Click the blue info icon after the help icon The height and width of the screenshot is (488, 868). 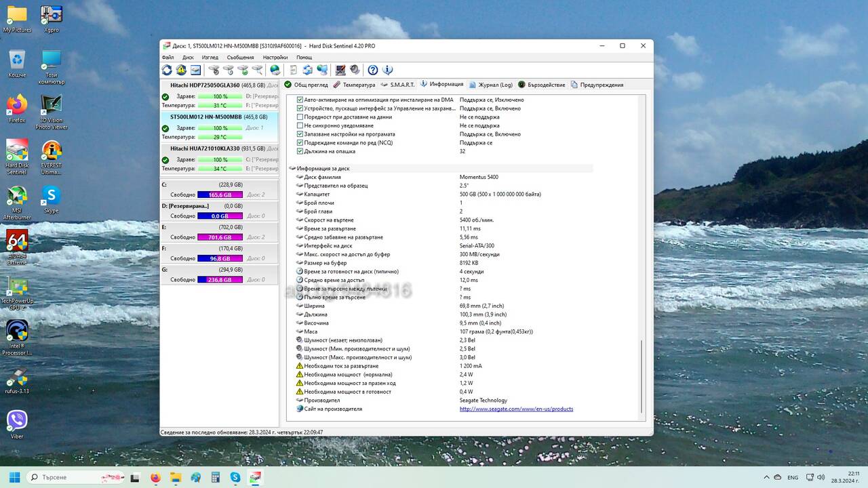[x=388, y=70]
